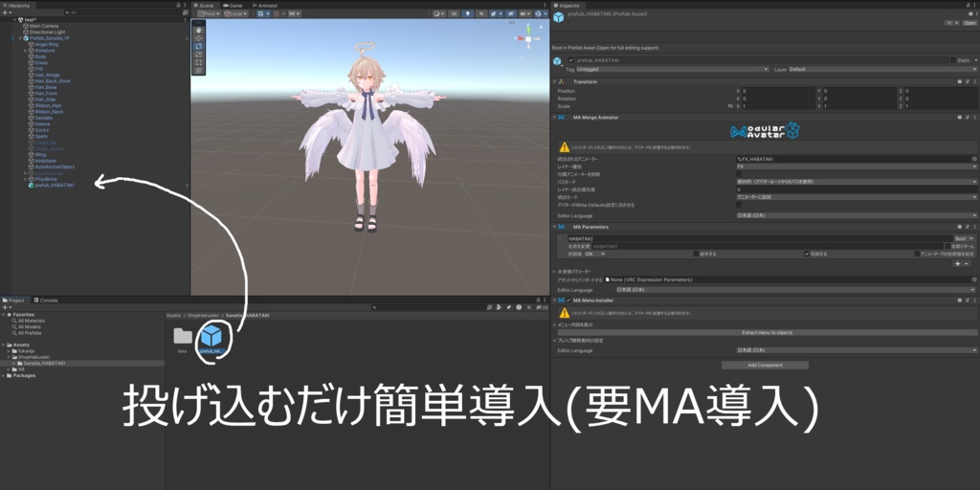The width and height of the screenshot is (980, 490).
Task: Click the plus button to add parameter
Action: pos(957,264)
